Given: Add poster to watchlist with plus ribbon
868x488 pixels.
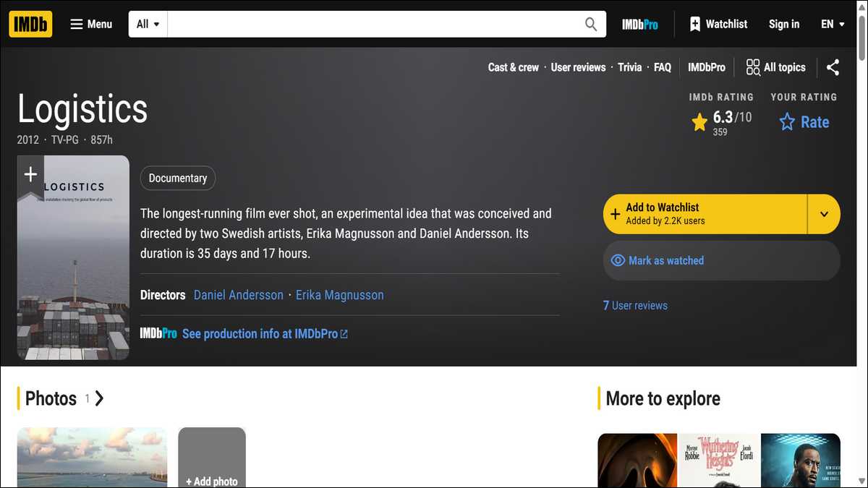Looking at the screenshot, I should [x=30, y=176].
